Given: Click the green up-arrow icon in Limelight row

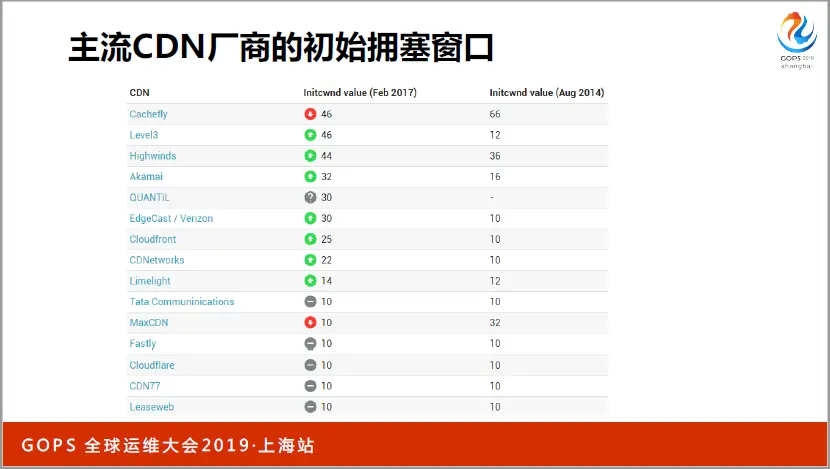Looking at the screenshot, I should coord(310,281).
